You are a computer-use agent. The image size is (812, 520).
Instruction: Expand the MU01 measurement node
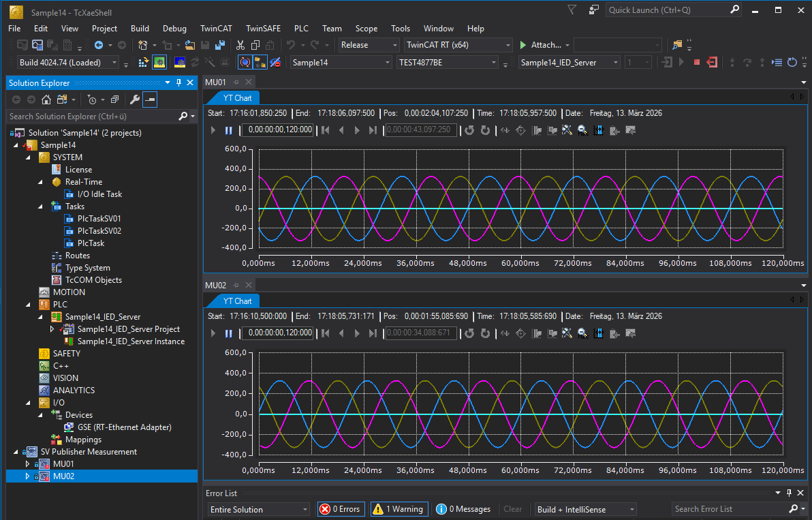pyautogui.click(x=27, y=464)
